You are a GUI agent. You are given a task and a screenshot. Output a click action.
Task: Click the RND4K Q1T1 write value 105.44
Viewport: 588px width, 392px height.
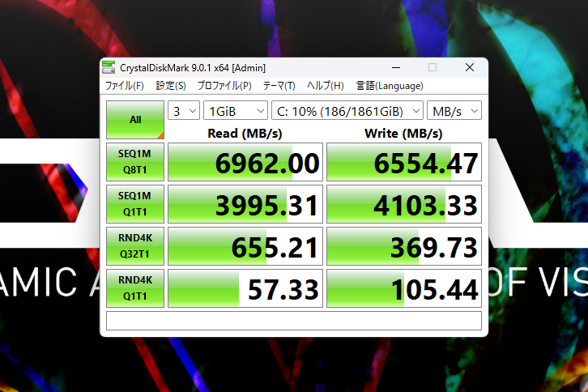click(404, 288)
